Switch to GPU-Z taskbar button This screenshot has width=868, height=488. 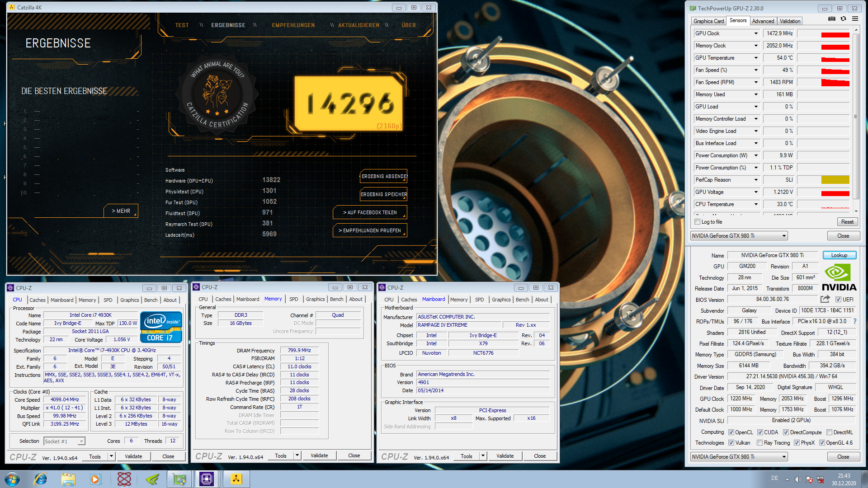click(x=179, y=479)
